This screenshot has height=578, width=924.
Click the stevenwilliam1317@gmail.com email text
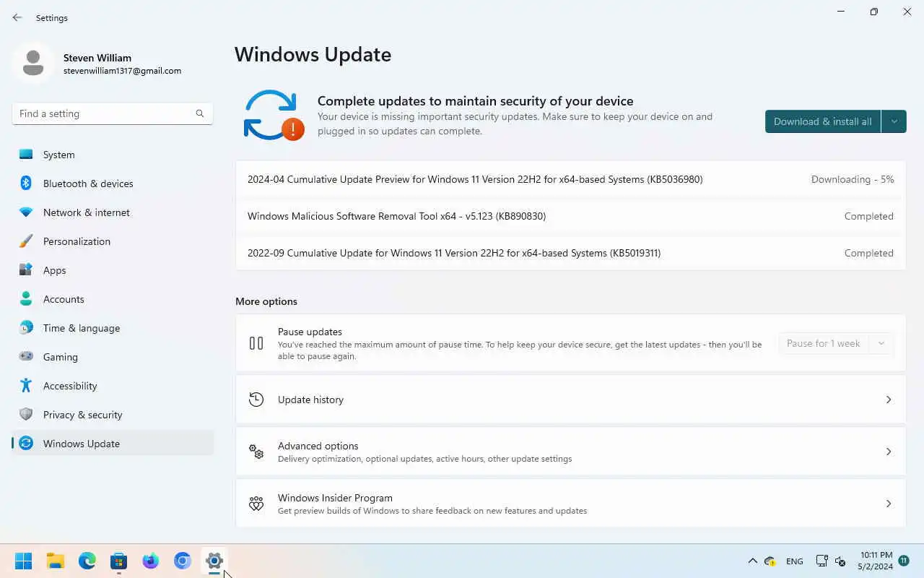(122, 71)
